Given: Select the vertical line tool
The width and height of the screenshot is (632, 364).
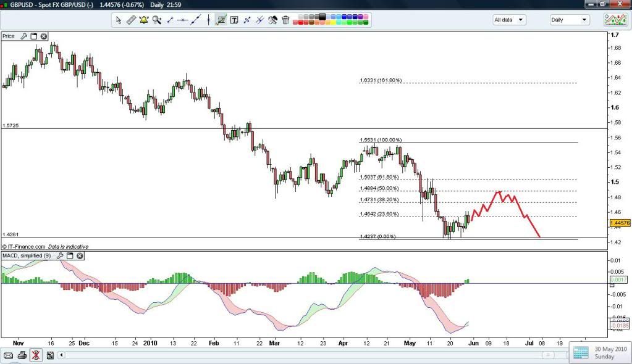Looking at the screenshot, I should coord(208,20).
